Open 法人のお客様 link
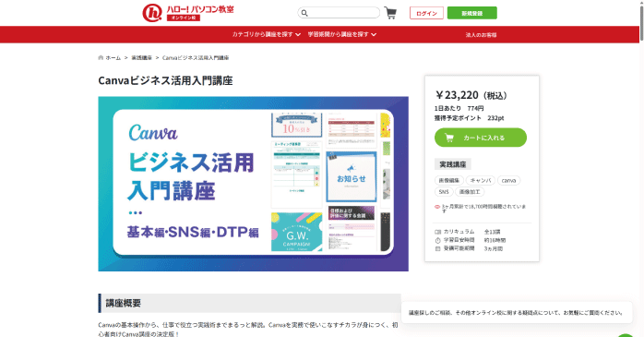Screen dimensions: 644x337 coord(481,35)
